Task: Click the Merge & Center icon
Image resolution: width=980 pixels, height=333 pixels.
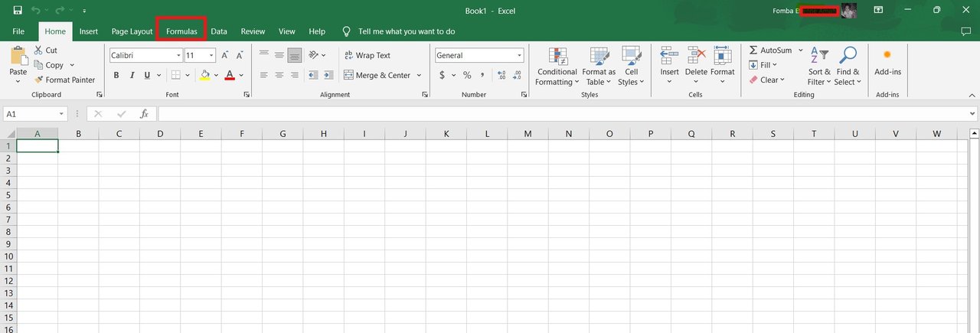Action: [348, 75]
